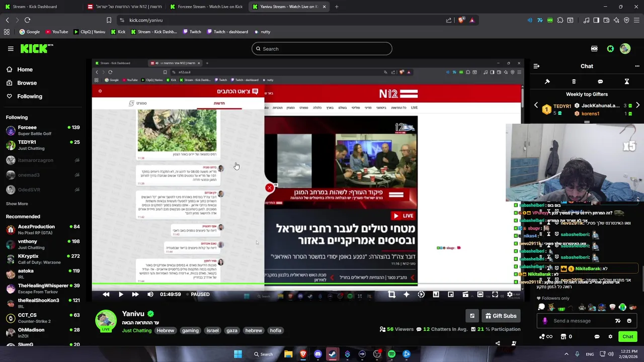Screen dimensions: 644x362
Task: Collapse the chat panel
Action: (536, 66)
